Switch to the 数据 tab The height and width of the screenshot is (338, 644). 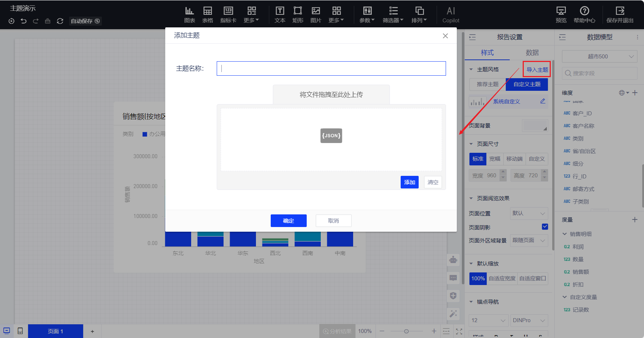532,53
